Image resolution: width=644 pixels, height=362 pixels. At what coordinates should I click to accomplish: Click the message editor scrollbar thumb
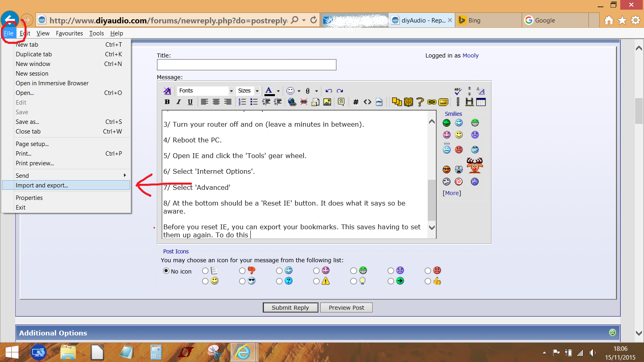pyautogui.click(x=431, y=200)
